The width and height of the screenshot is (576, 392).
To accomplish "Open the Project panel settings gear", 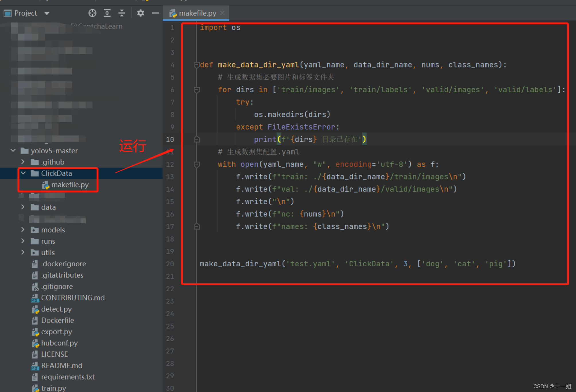I will tap(140, 13).
